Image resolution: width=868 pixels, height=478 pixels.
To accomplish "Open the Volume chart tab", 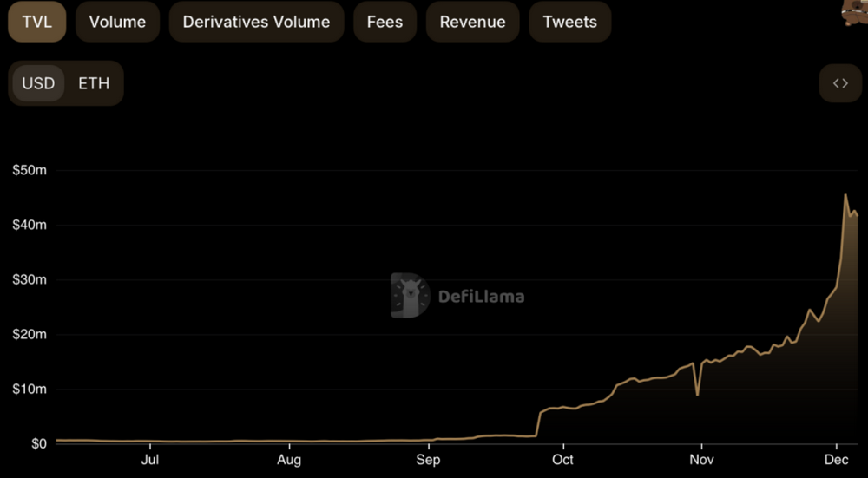I will pos(117,22).
